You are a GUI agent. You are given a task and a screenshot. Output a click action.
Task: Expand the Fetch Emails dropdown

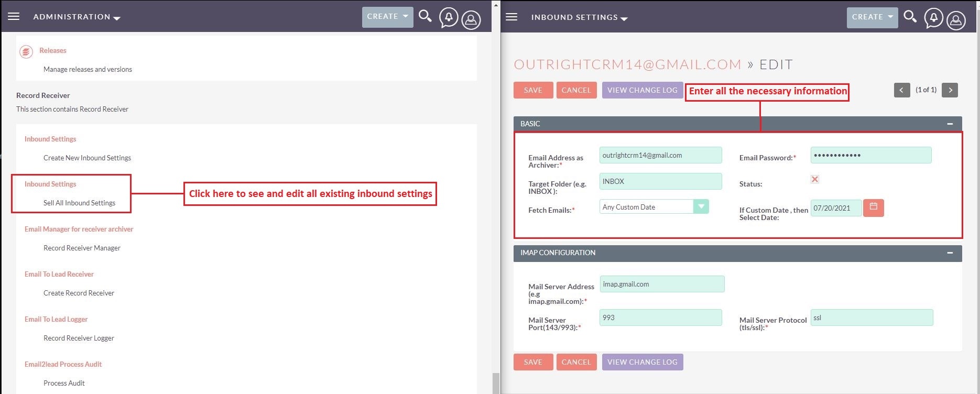[701, 207]
